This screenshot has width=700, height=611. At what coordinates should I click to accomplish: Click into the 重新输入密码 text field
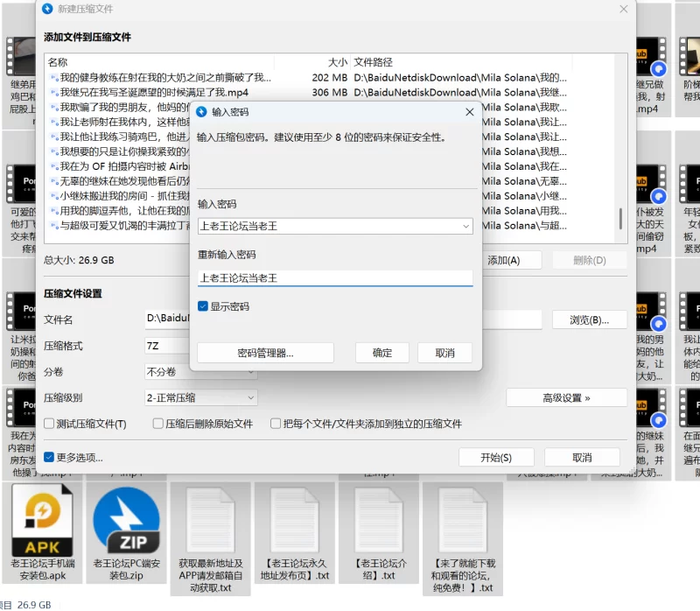pyautogui.click(x=335, y=278)
